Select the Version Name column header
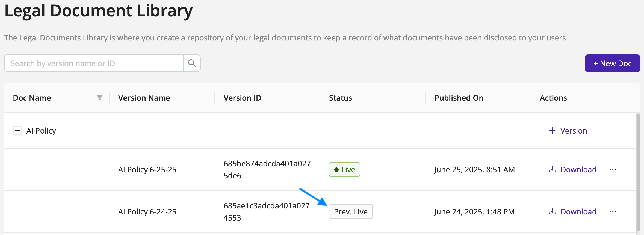 point(144,98)
